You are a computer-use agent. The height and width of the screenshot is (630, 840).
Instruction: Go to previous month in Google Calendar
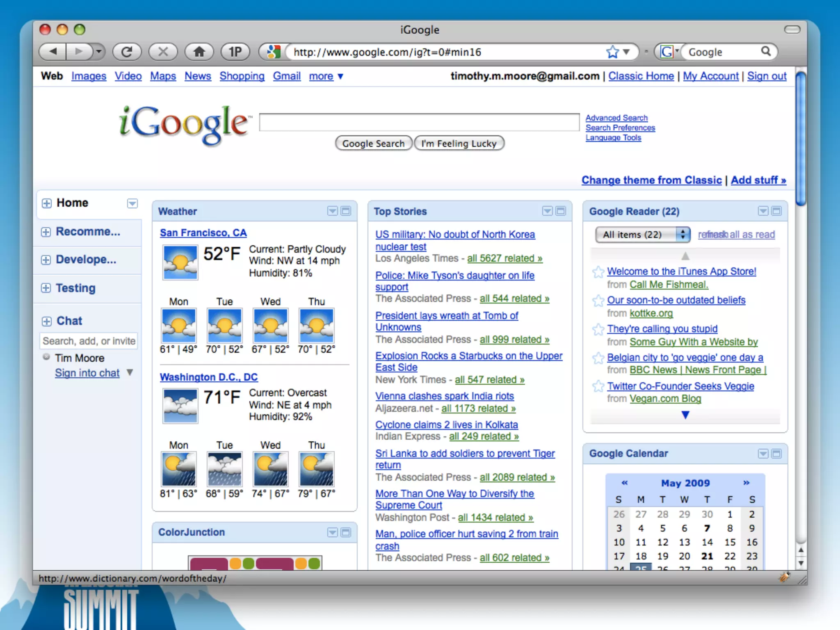coord(624,483)
